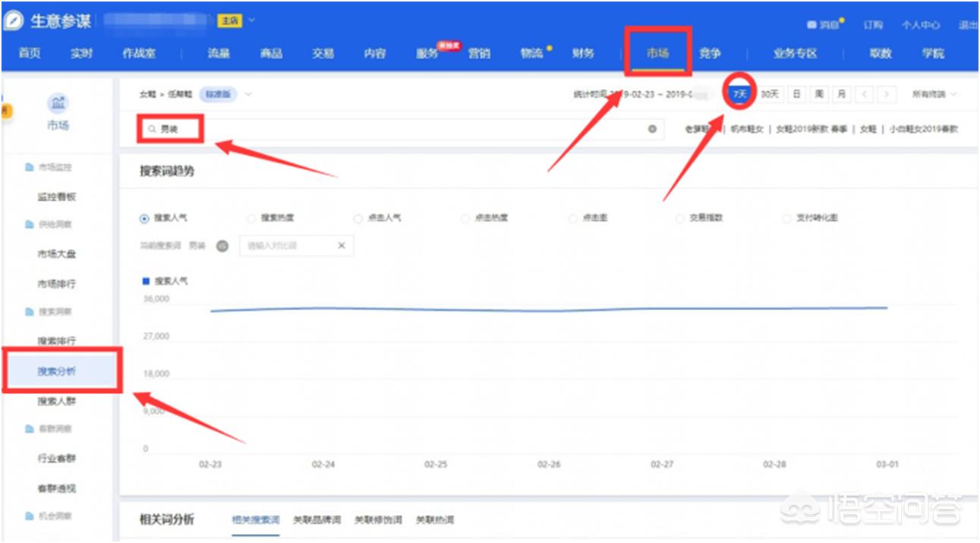Open the 市场 item in the top navigation
Image resolution: width=980 pixels, height=543 pixels.
[657, 54]
